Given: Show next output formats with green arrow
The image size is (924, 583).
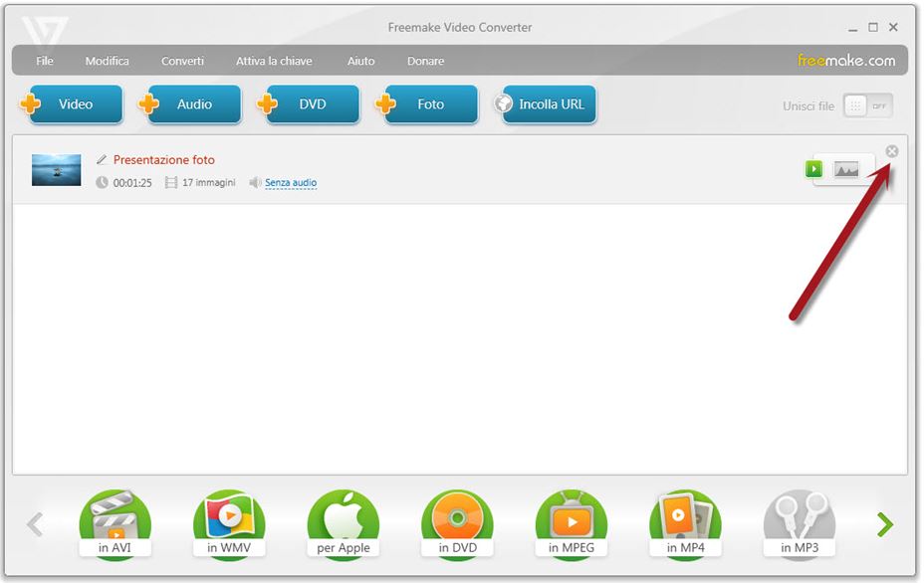Looking at the screenshot, I should click(x=885, y=524).
